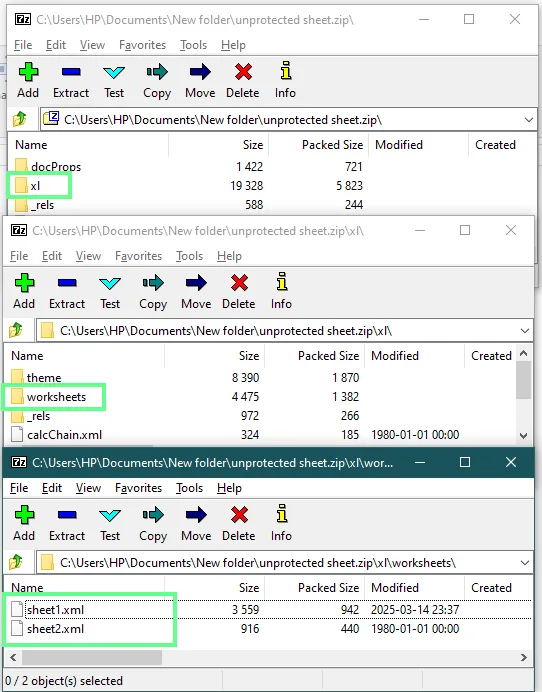
Task: Click right scroll arrow in worksheets window
Action: [523, 657]
